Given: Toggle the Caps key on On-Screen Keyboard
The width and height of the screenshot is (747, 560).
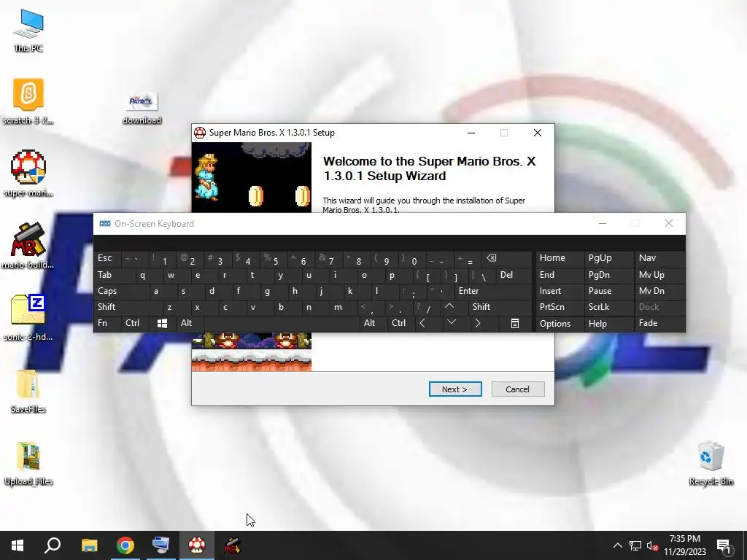Looking at the screenshot, I should (122, 291).
